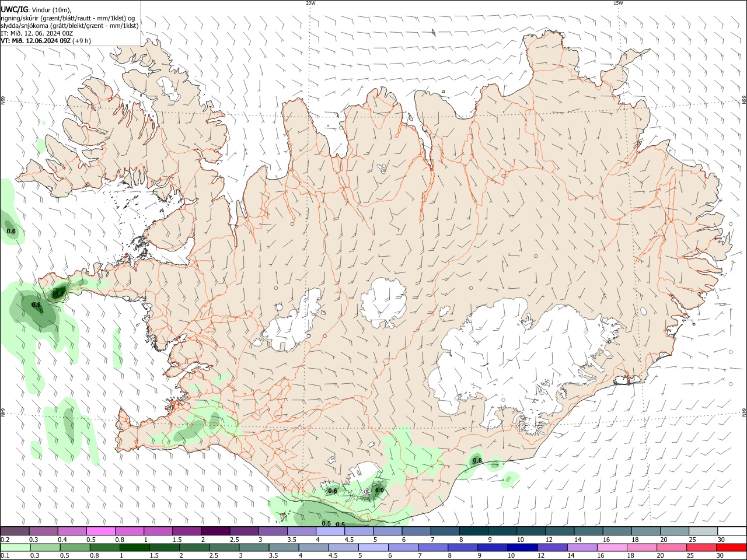The height and width of the screenshot is (560, 747).
Task: Click the '0.1' number in bottom legend row
Action: 5,555
